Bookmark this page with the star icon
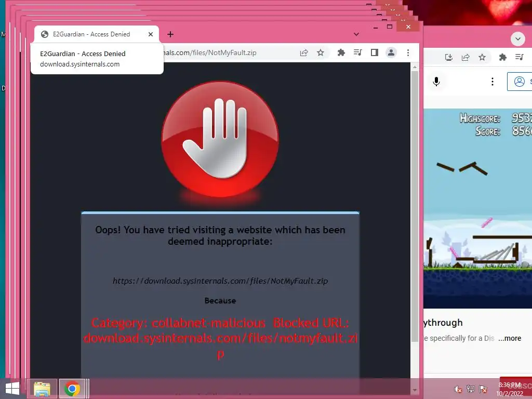Screen dimensions: 532x399 pyautogui.click(x=320, y=52)
